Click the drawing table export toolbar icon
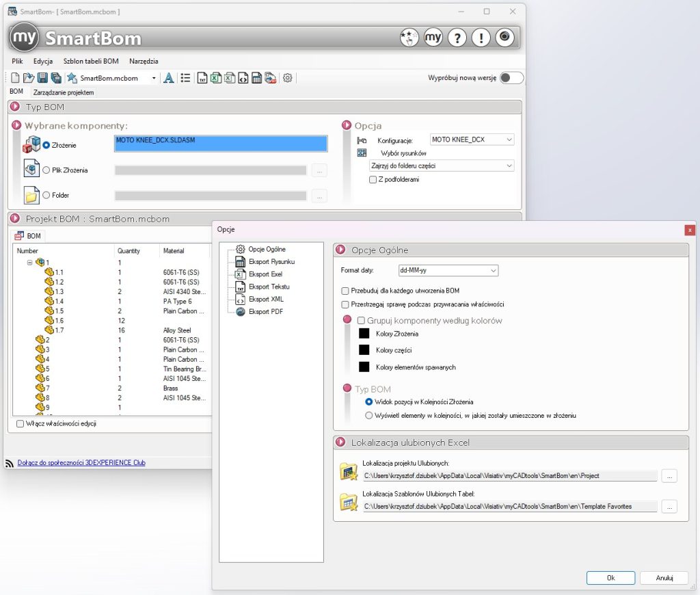 point(257,78)
